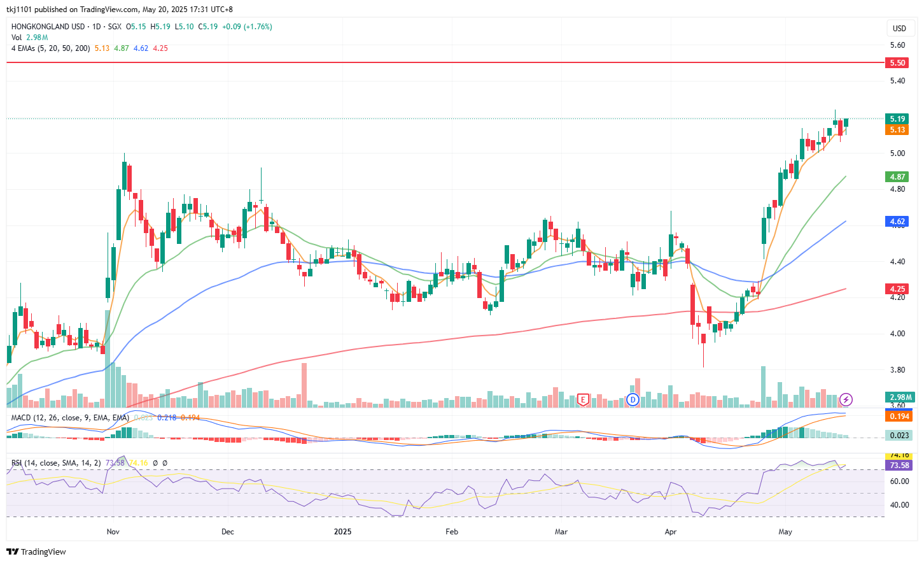Click the purple 73.58 RSI legend value
Image resolution: width=924 pixels, height=563 pixels.
click(115, 463)
